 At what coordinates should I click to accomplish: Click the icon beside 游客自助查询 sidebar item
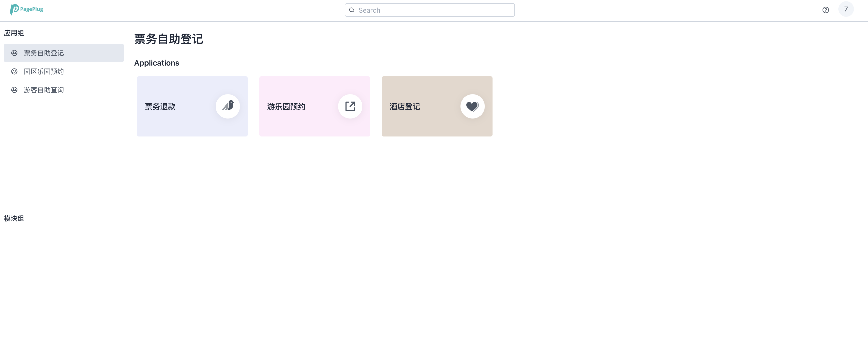coord(14,90)
